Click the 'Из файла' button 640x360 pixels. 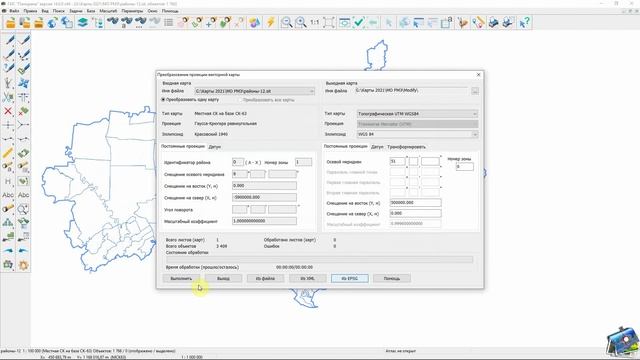click(x=265, y=278)
